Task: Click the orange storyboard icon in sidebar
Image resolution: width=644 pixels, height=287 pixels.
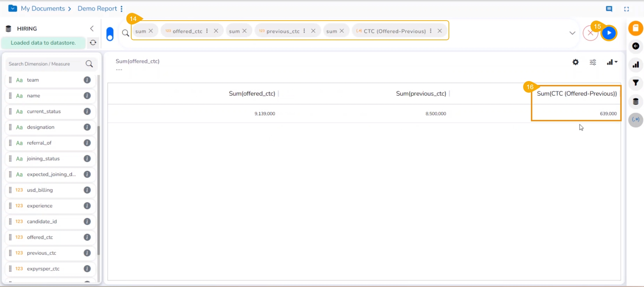Action: (x=636, y=28)
